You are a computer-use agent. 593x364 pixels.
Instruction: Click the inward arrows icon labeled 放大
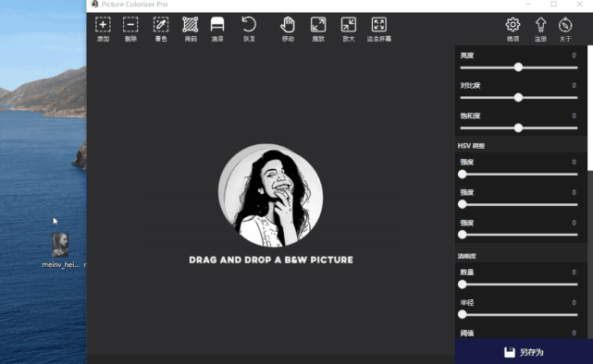click(x=349, y=25)
